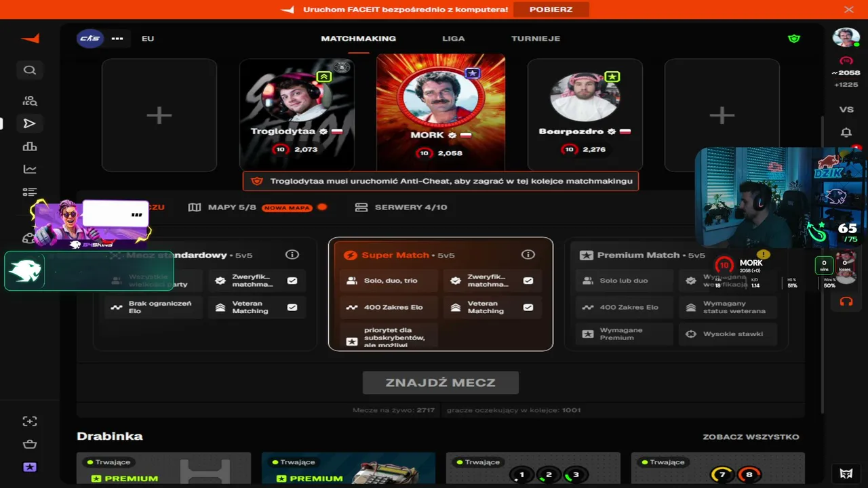
Task: Open ladder card with levels 7 8
Action: tap(718, 468)
